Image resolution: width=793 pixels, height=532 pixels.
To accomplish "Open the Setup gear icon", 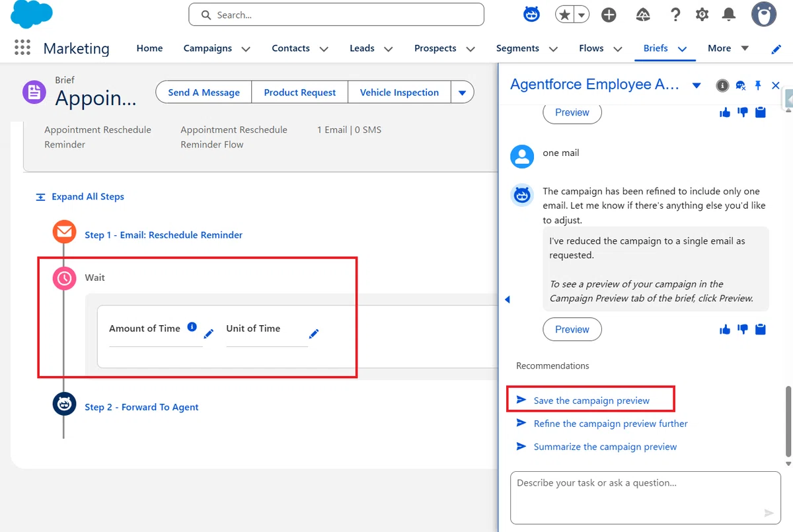I will [702, 15].
